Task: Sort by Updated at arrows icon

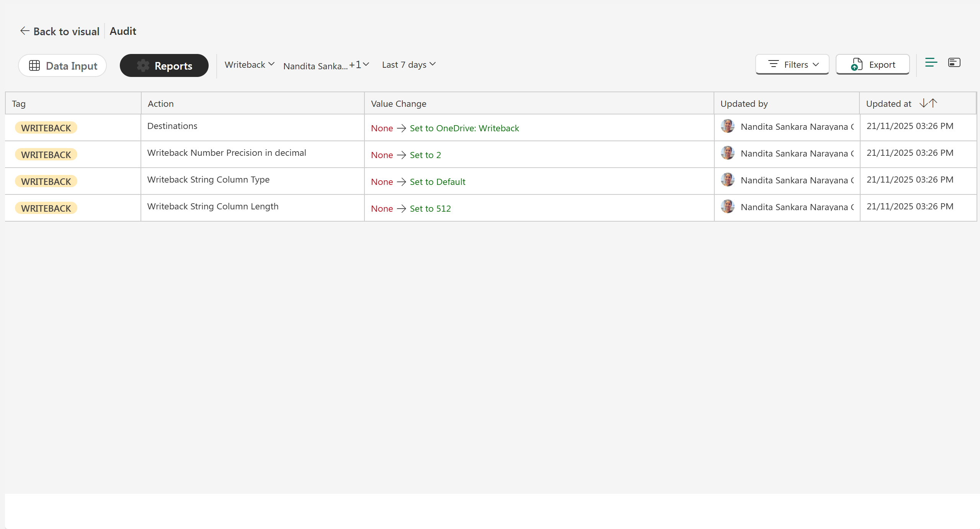Action: point(928,103)
